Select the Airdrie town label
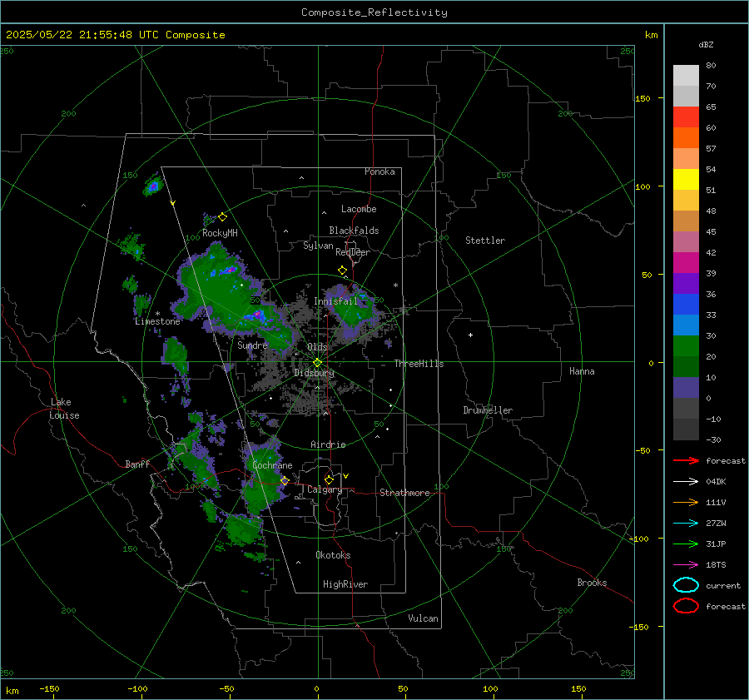 [328, 444]
